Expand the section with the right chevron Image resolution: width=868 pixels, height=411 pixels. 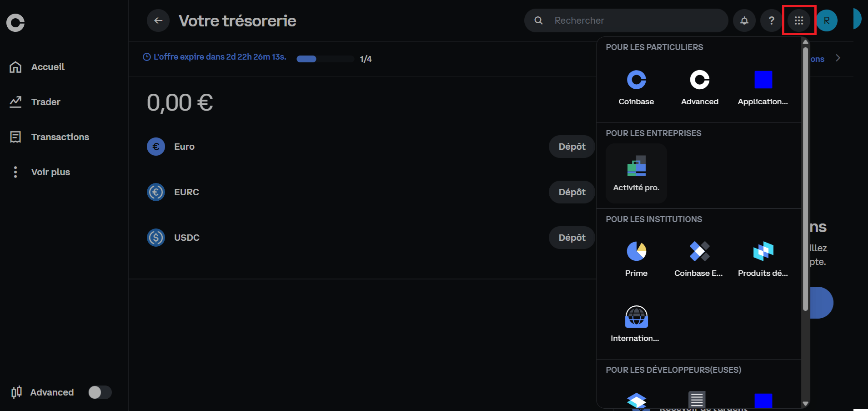click(838, 58)
